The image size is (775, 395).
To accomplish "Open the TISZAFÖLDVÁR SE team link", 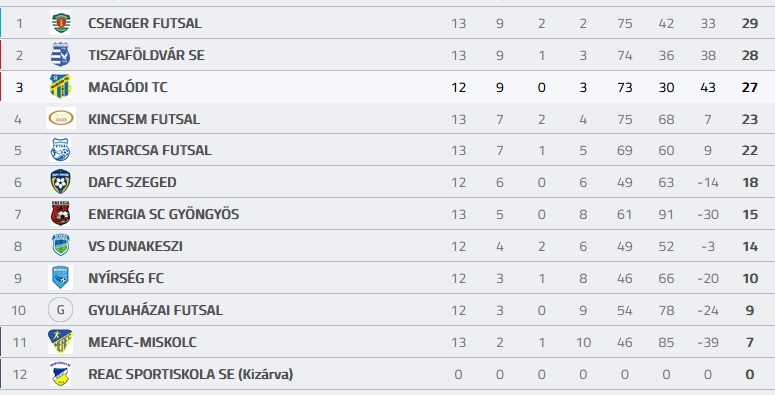I will pyautogui.click(x=146, y=55).
